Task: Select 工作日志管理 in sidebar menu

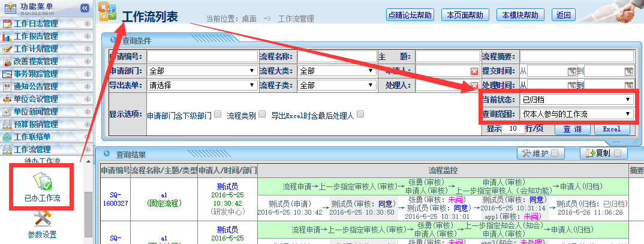Action: click(42, 24)
